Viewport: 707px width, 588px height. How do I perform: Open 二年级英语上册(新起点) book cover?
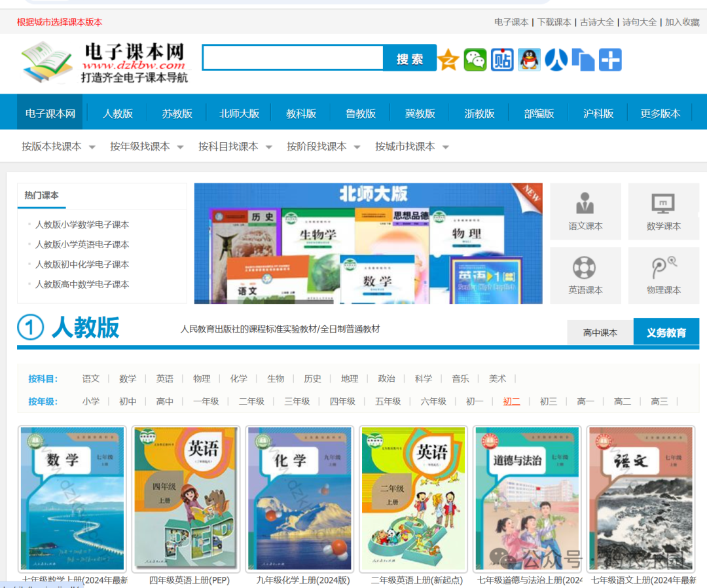(414, 499)
